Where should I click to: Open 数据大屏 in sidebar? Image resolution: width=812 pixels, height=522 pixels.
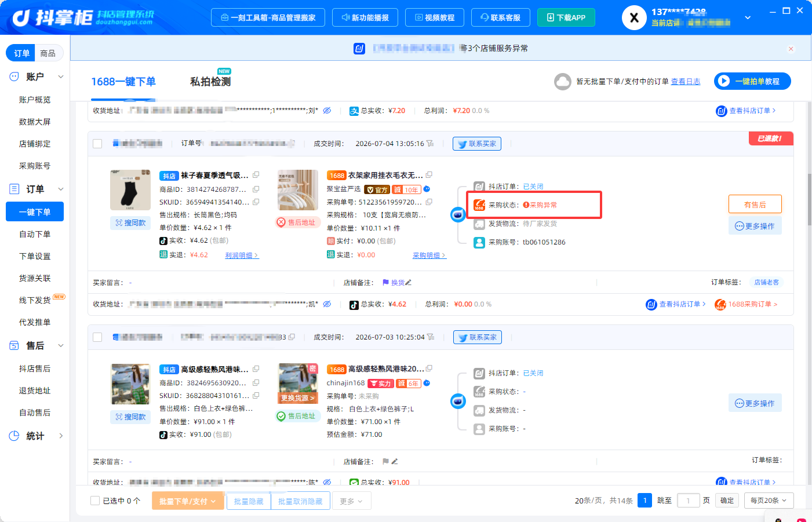pyautogui.click(x=35, y=122)
